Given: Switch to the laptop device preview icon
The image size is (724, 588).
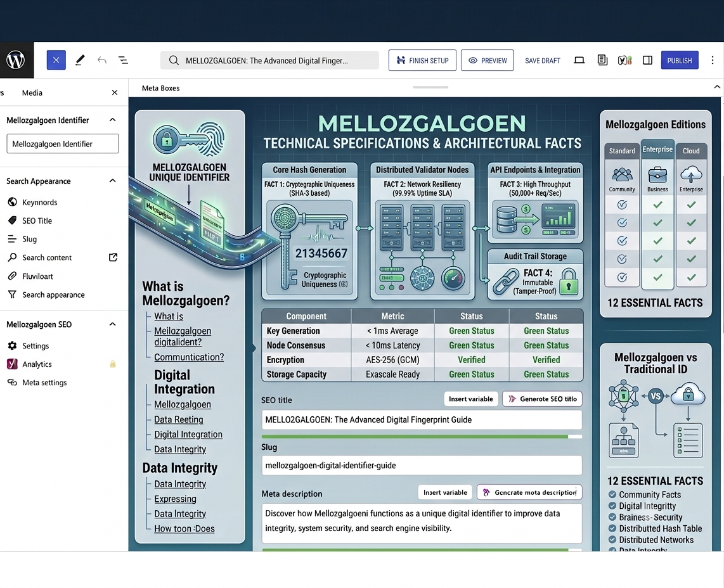Looking at the screenshot, I should click(x=579, y=60).
